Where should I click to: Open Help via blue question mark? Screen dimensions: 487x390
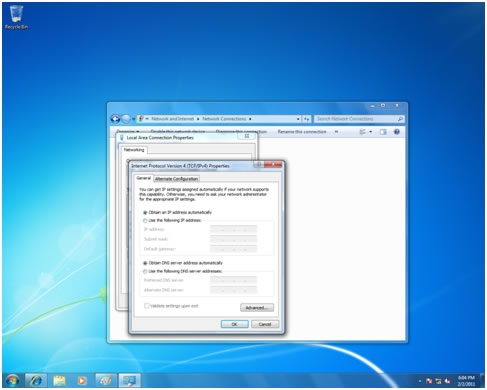point(397,132)
